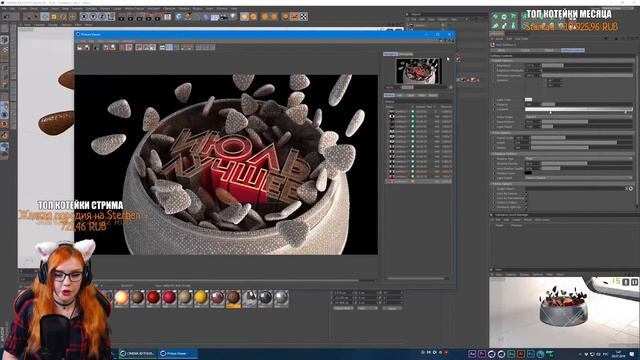Image resolution: width=640 pixels, height=360 pixels.
Task: Click the Apply button in coordinates panel
Action: tap(392, 309)
